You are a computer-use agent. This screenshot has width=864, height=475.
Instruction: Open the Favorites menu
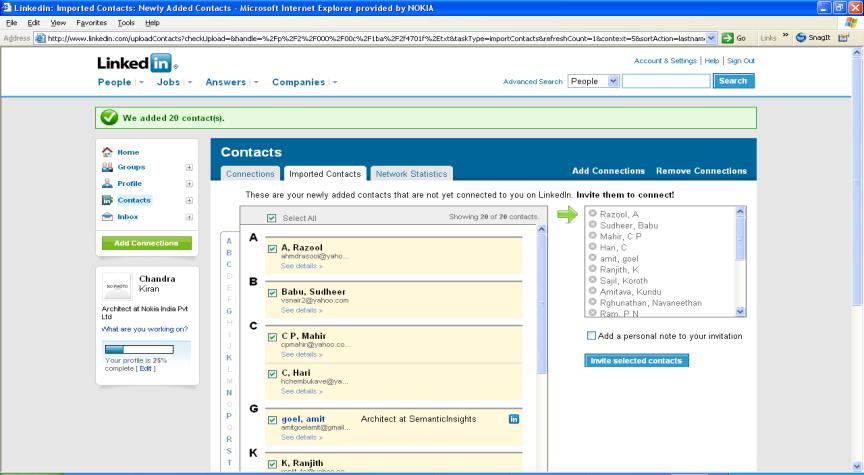click(x=91, y=23)
